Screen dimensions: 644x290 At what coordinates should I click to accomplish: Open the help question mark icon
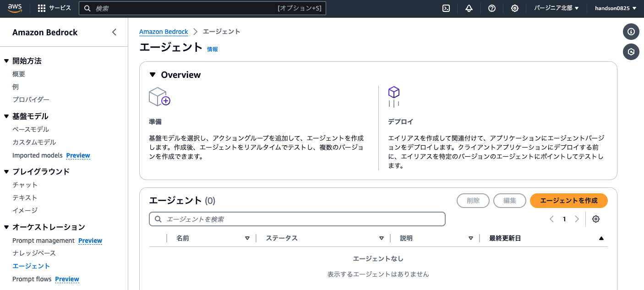[x=492, y=8]
